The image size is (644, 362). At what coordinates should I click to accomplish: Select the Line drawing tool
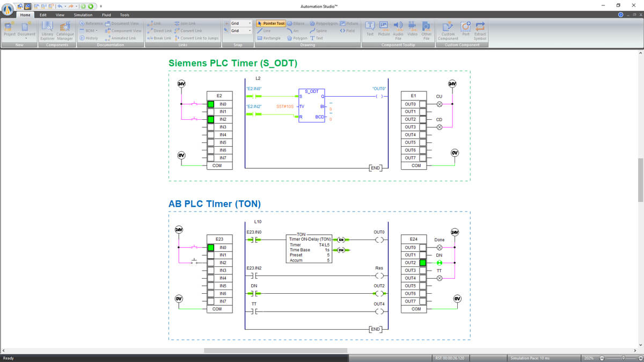point(264,31)
